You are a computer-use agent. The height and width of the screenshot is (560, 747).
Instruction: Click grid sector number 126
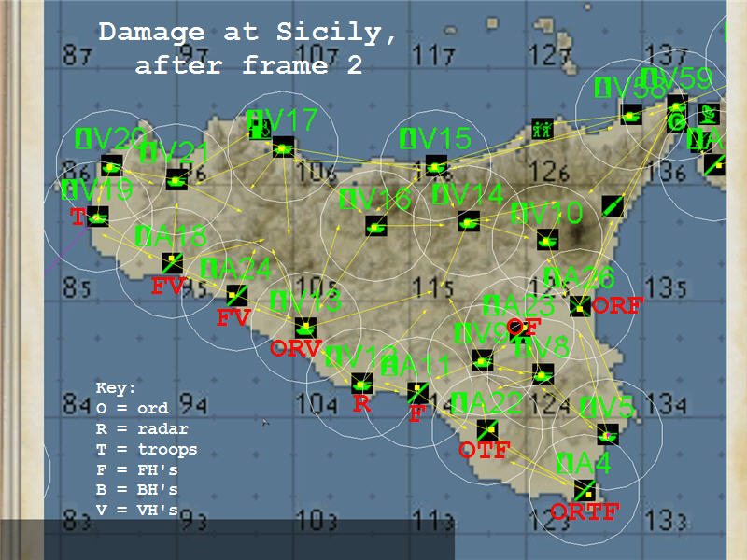tap(549, 171)
